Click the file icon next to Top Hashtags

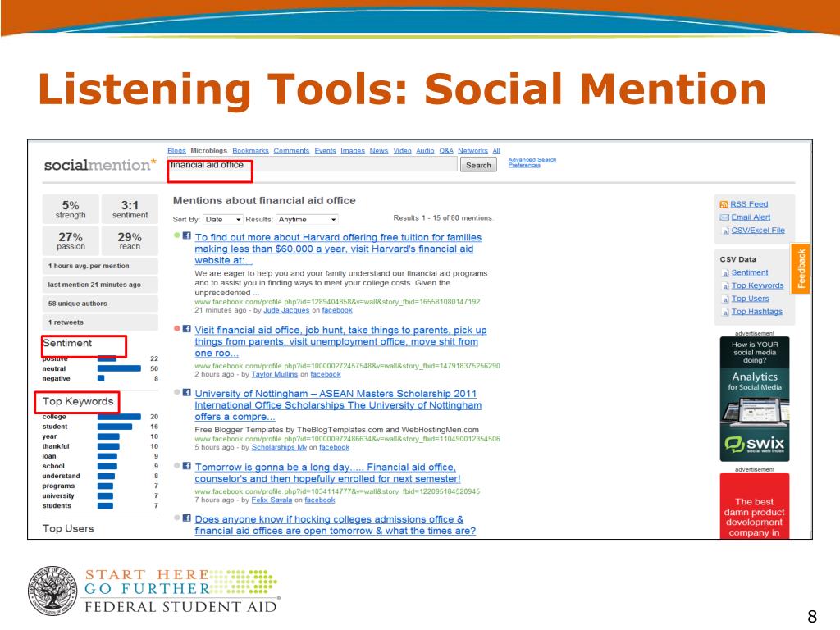[x=725, y=312]
